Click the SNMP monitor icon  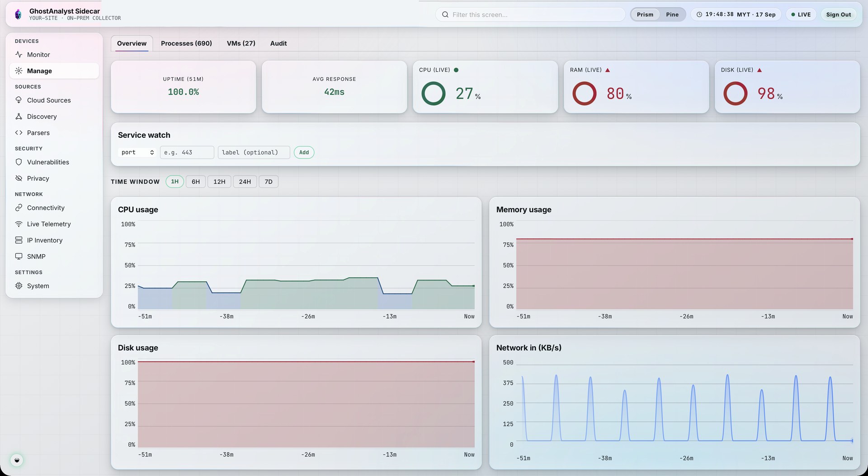tap(19, 257)
